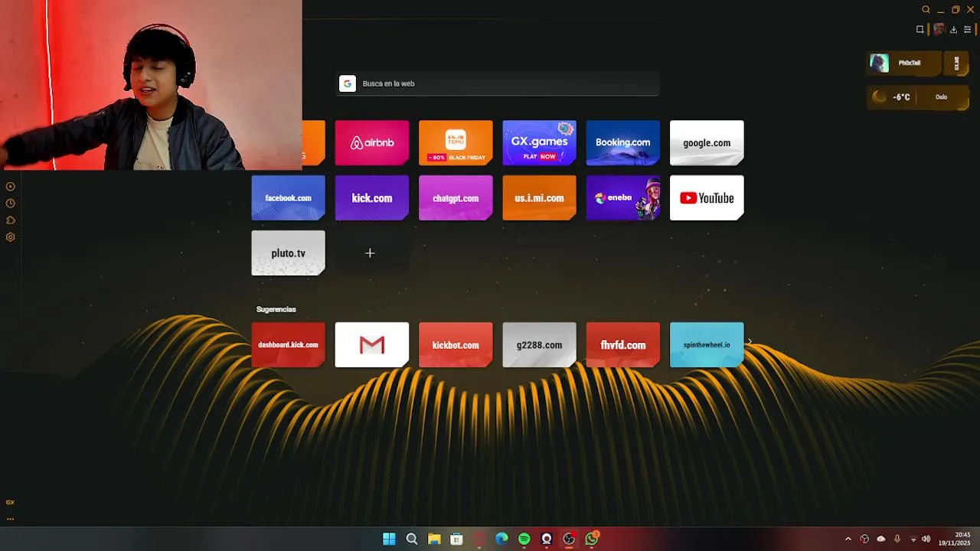Open Microsoft Store from taskbar
Screen dimensions: 980x551
pyautogui.click(x=456, y=539)
